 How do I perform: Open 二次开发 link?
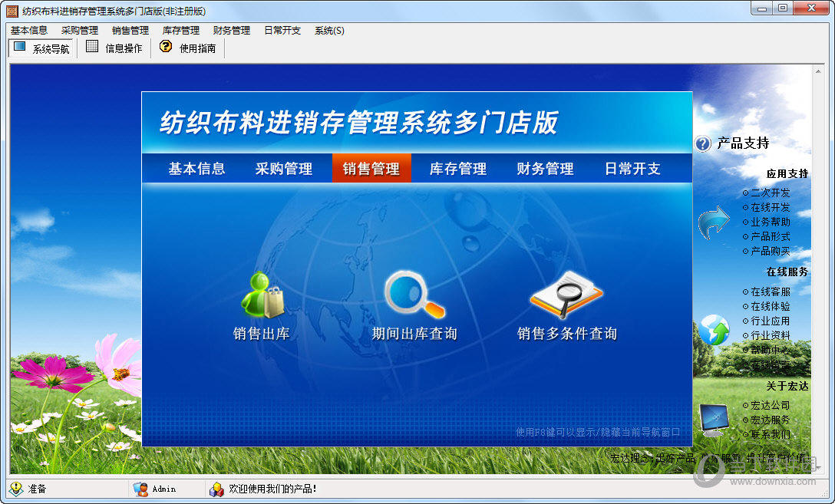770,193
